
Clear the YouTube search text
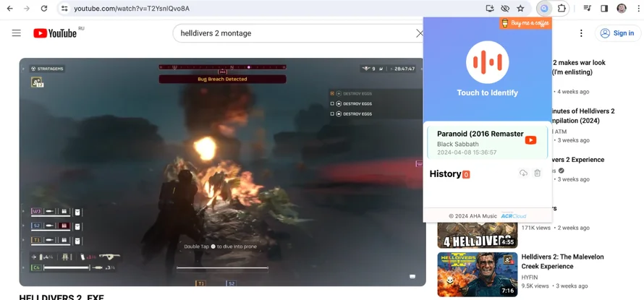420,33
